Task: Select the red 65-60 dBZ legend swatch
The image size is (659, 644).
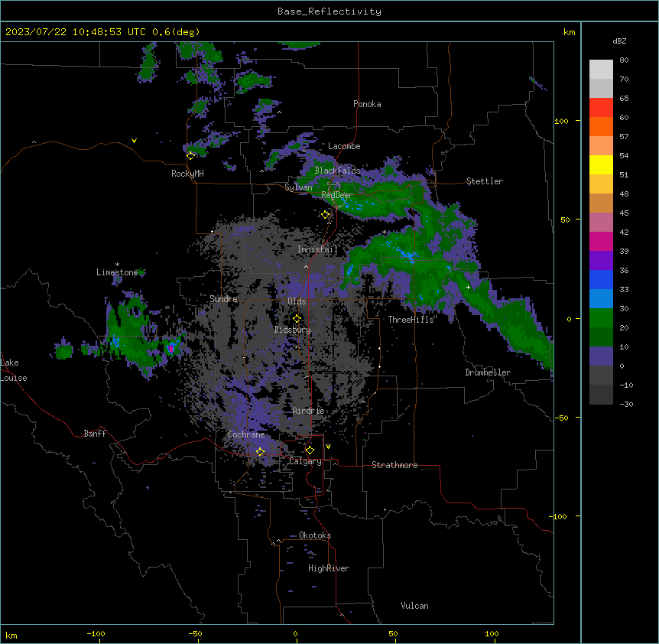Action: [601, 108]
